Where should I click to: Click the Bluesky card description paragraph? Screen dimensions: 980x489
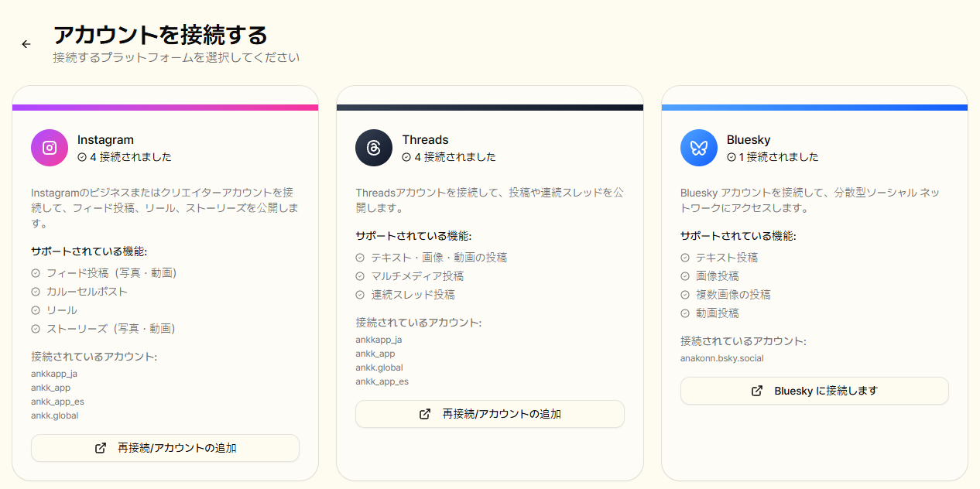tap(810, 200)
